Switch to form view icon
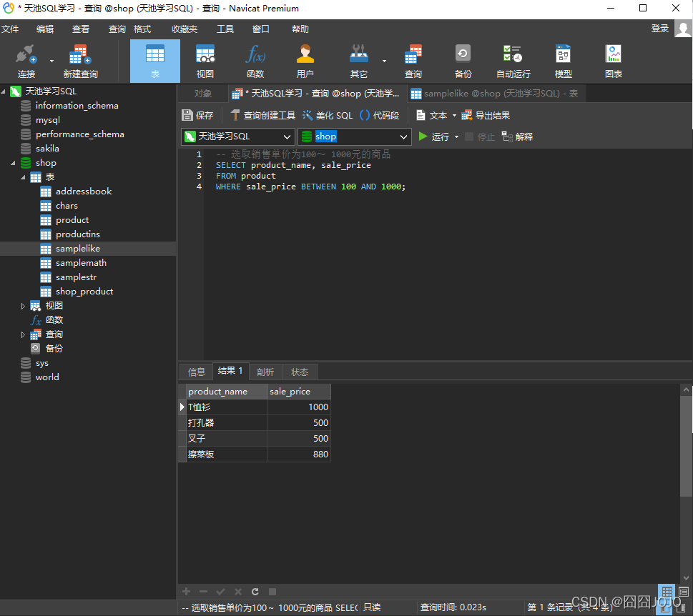Screen dimensions: 693x616 pyautogui.click(x=683, y=591)
